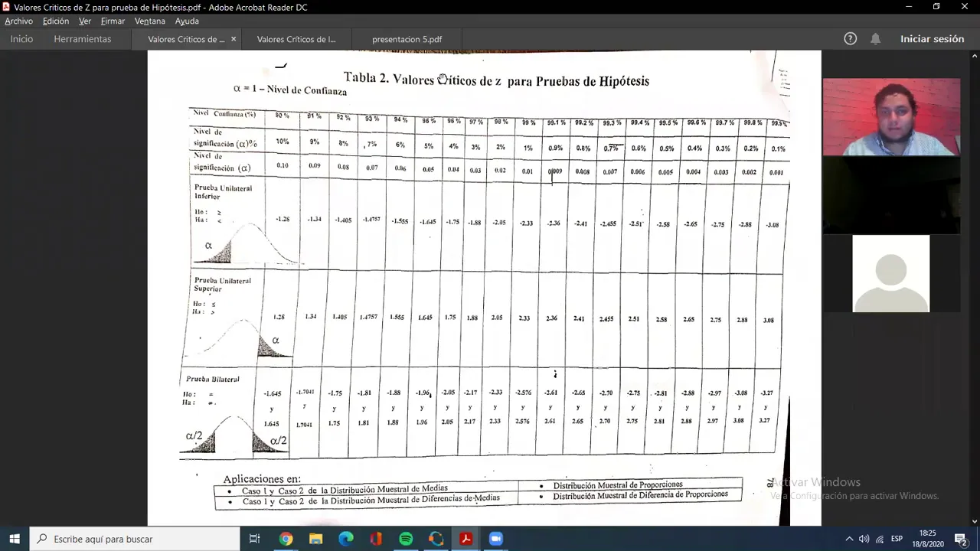Open the Windows Start menu
This screenshot has height=551, width=980.
click(15, 539)
